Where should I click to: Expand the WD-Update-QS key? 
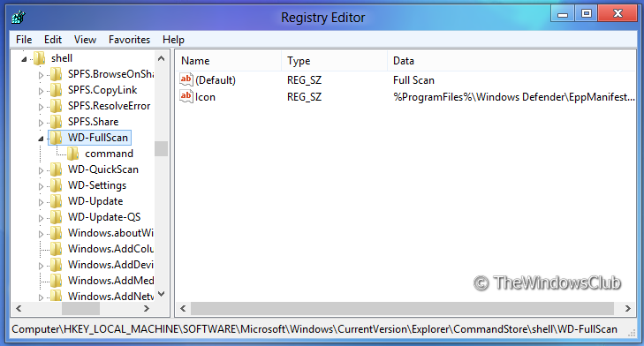pyautogui.click(x=41, y=218)
